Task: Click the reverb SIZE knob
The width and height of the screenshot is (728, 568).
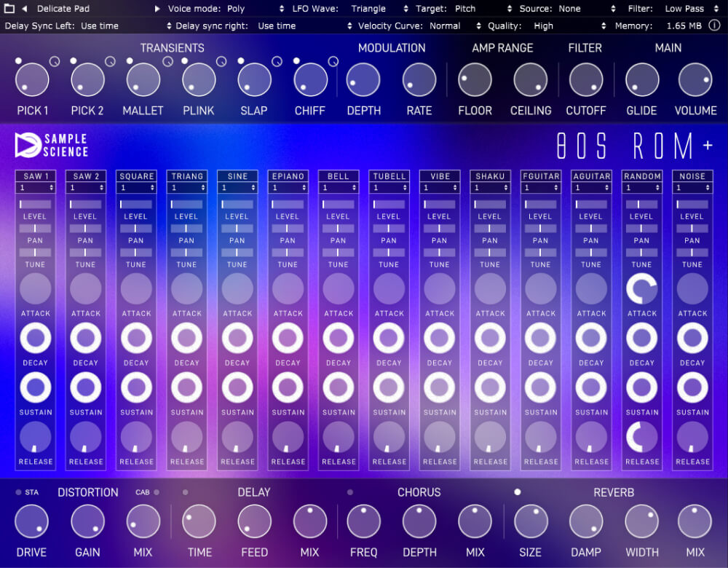Action: click(x=531, y=521)
